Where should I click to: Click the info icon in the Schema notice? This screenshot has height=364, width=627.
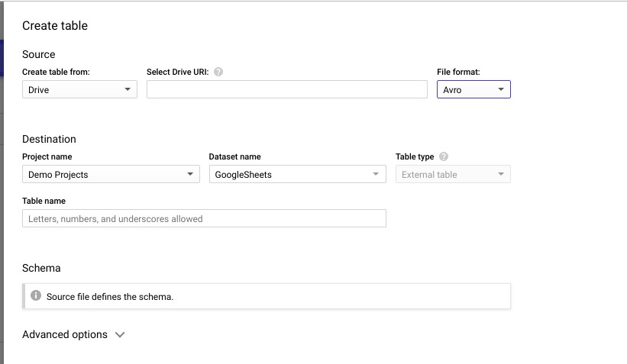(35, 296)
